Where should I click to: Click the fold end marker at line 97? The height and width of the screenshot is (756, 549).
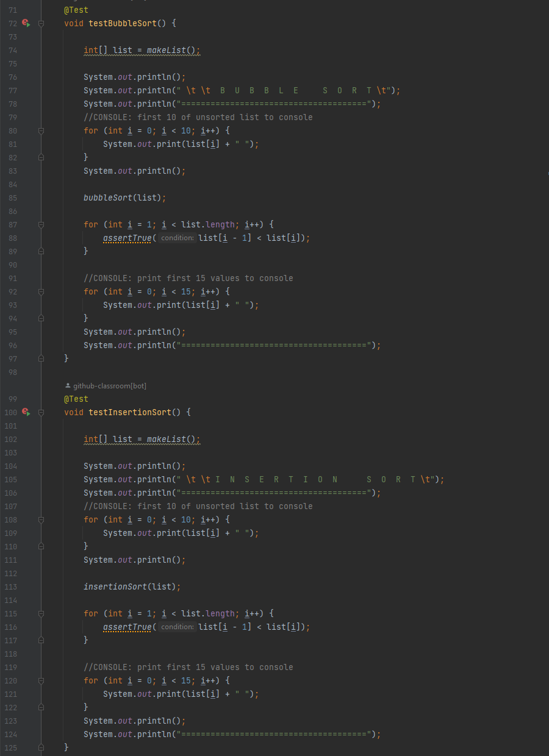pos(41,358)
